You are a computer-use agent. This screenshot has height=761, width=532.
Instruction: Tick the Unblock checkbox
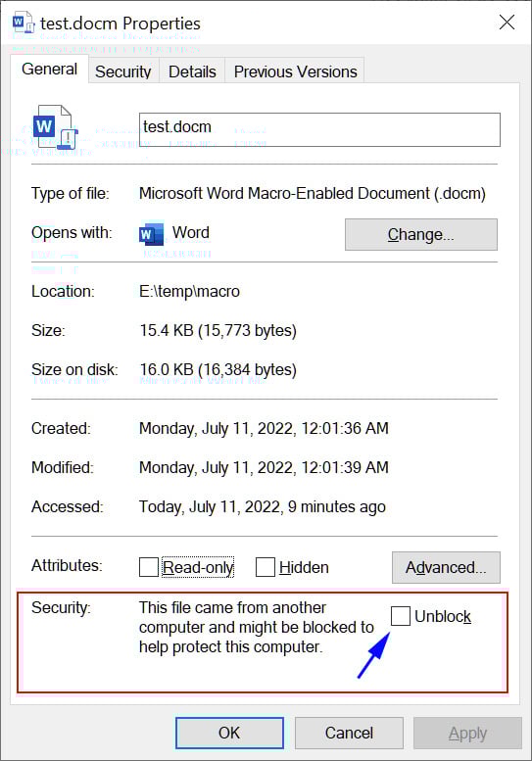[x=401, y=616]
